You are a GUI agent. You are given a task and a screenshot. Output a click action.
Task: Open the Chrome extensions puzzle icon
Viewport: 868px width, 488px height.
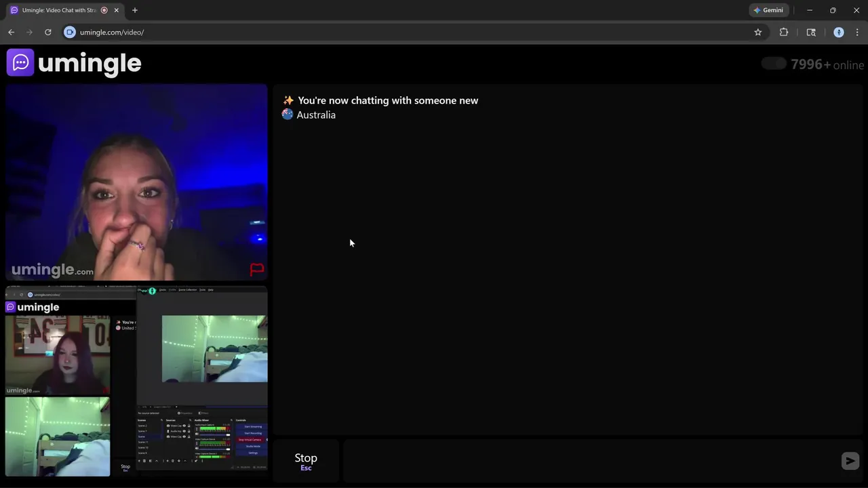click(x=784, y=32)
